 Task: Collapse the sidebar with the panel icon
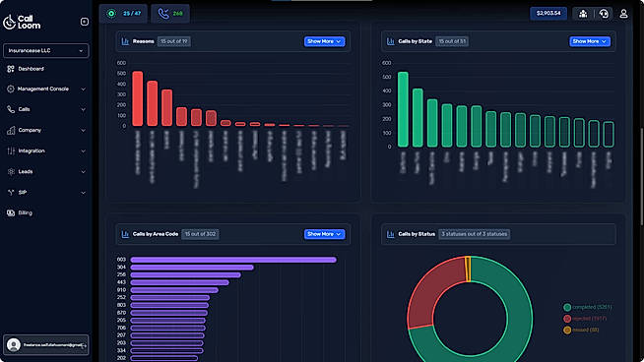[x=85, y=22]
